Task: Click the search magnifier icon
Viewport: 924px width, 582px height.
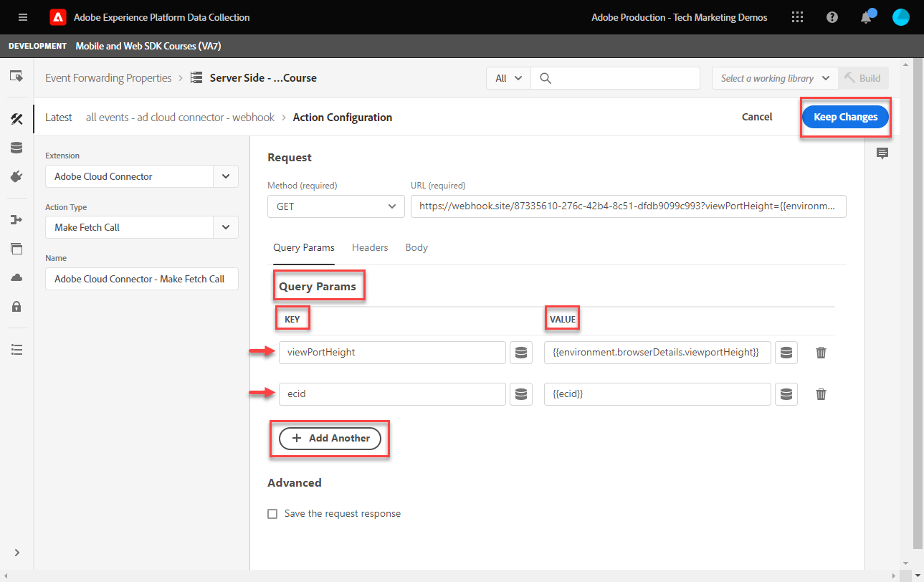Action: pyautogui.click(x=546, y=78)
